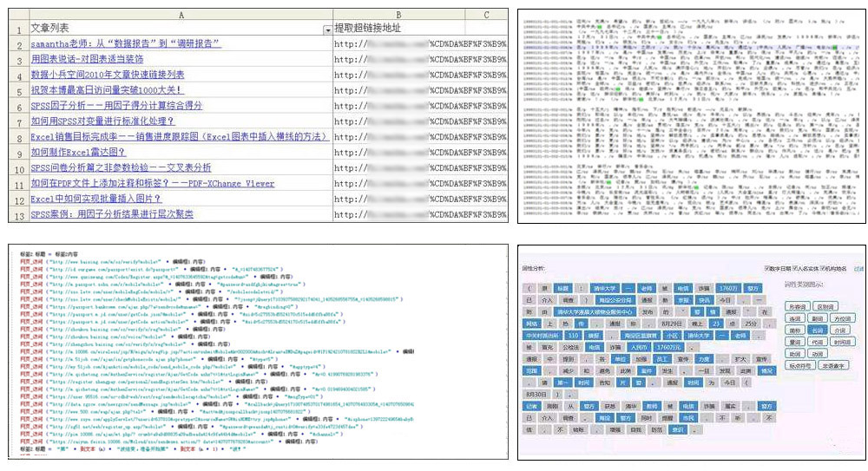Open the PDF-XChange Viewer article link
The width and height of the screenshot is (868, 471).
click(152, 183)
